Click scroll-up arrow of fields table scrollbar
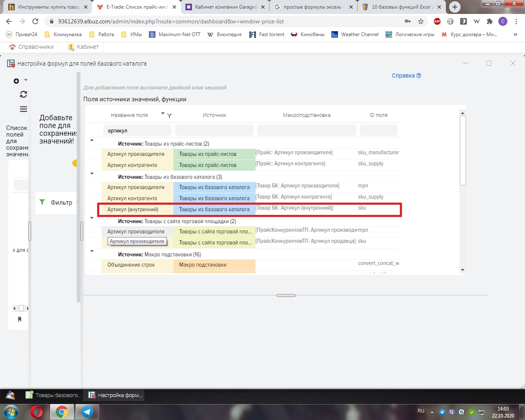 pyautogui.click(x=463, y=113)
